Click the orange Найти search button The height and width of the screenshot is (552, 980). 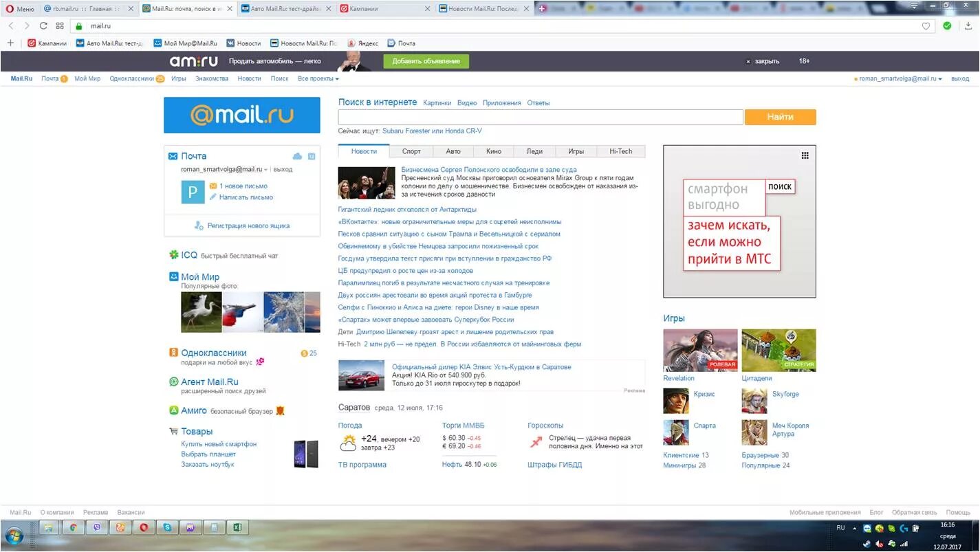[x=780, y=117]
